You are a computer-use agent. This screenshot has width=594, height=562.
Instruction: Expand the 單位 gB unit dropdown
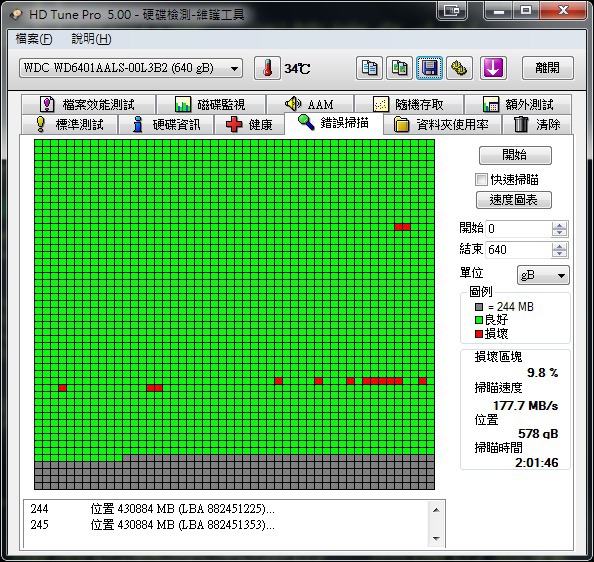click(x=543, y=275)
